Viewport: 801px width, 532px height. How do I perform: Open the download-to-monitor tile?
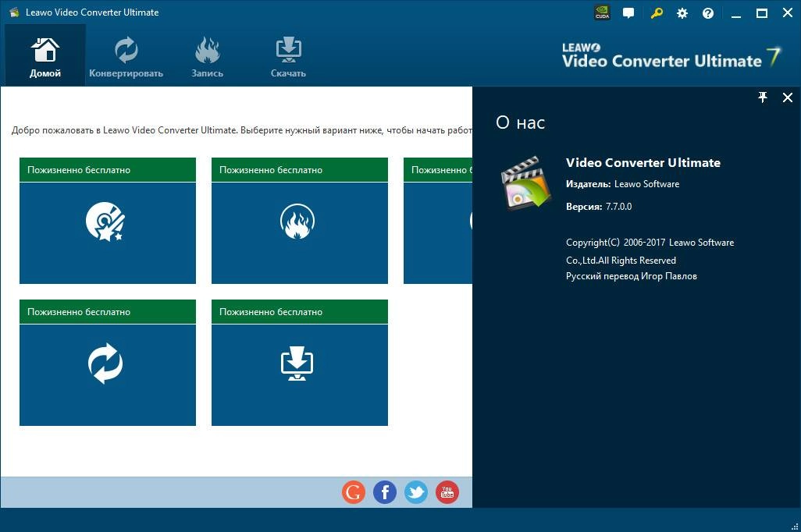299,374
